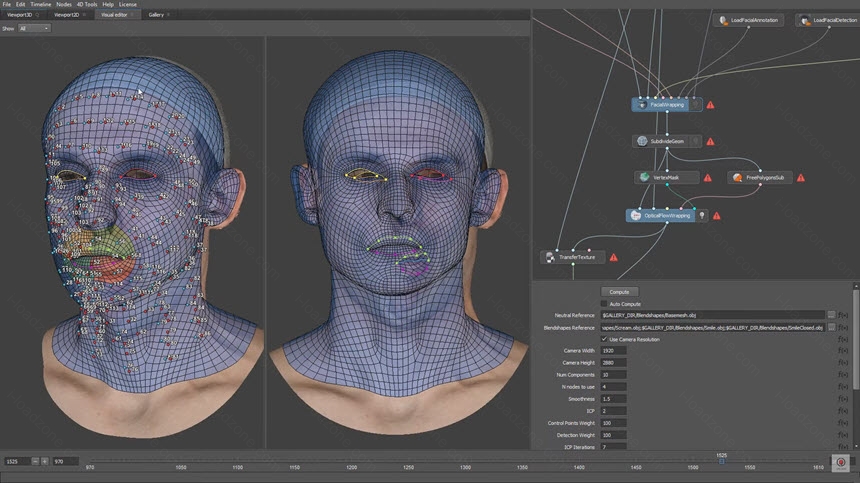Viewport: 860px width, 483px height.
Task: Open the Help menu
Action: click(x=108, y=4)
